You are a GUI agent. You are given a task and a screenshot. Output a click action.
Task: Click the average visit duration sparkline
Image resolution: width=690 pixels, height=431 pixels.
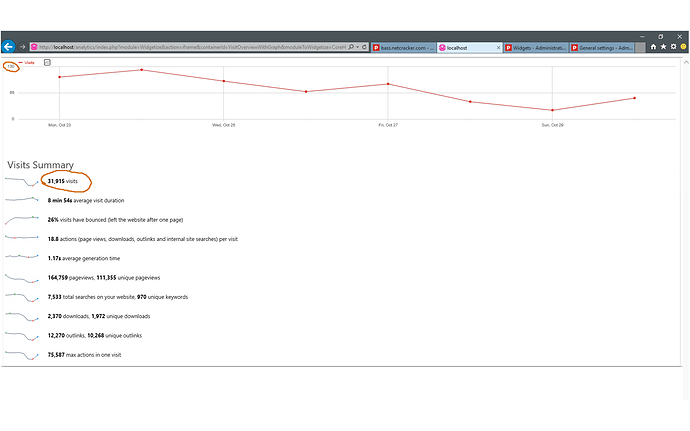point(22,200)
